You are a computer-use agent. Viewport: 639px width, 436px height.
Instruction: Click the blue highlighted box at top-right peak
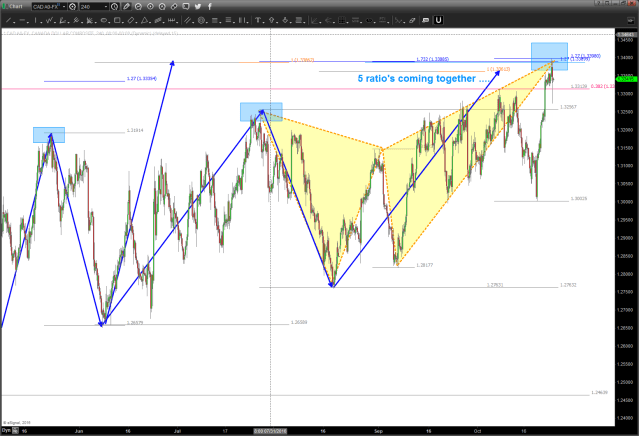(548, 53)
